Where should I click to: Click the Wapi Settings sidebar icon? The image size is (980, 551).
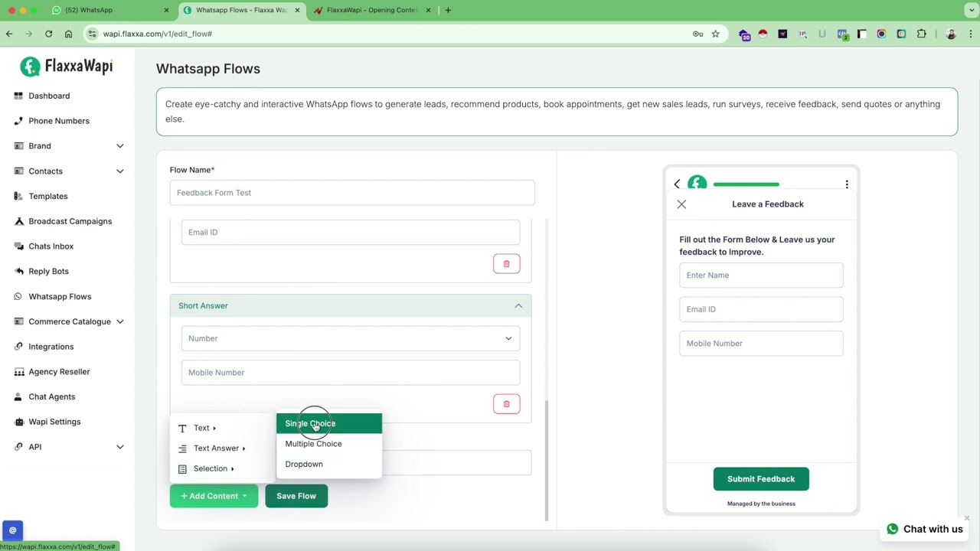click(18, 422)
